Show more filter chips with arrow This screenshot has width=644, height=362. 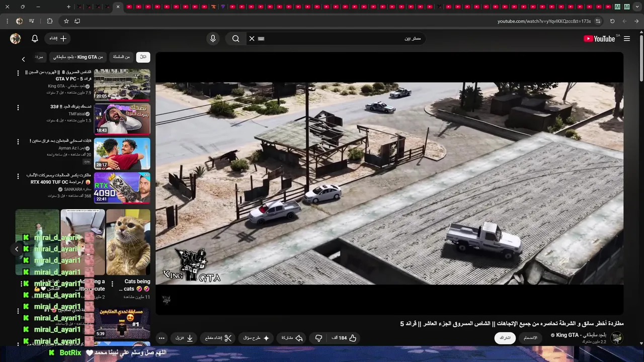pos(23,59)
